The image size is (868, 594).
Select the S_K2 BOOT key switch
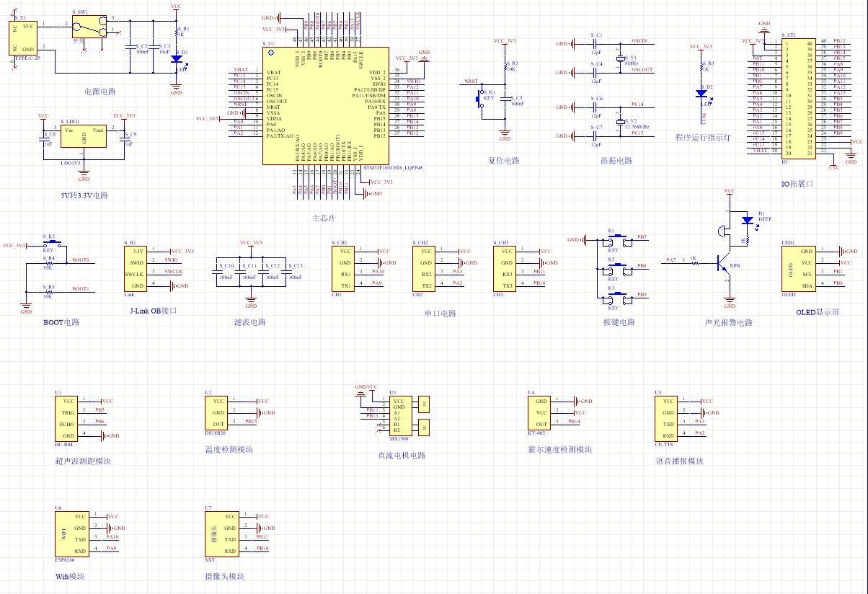click(x=51, y=245)
